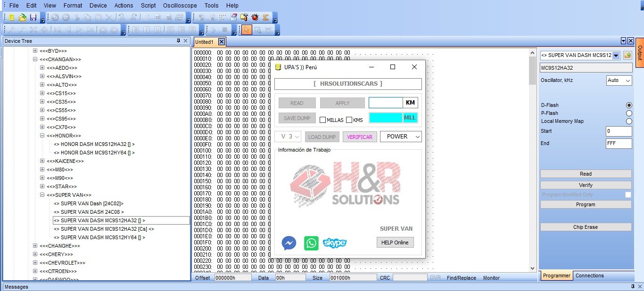Open the Oscillator Auto dropdown
The height and width of the screenshot is (291, 644).
pos(619,81)
